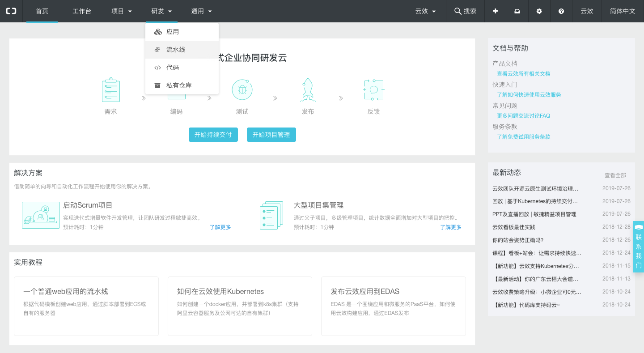Screen dimensions: 644x353
Task: Open the 一个普通web应用的流水线 tutorial card
Action: 86,306
